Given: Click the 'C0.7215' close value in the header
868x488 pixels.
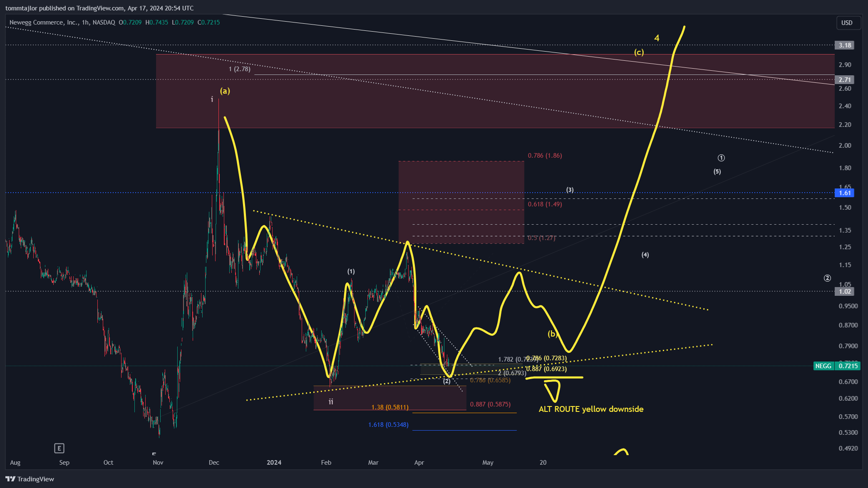Looking at the screenshot, I should (208, 22).
